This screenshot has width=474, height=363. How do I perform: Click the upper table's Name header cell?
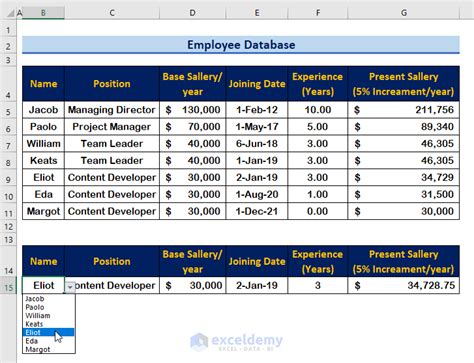43,84
